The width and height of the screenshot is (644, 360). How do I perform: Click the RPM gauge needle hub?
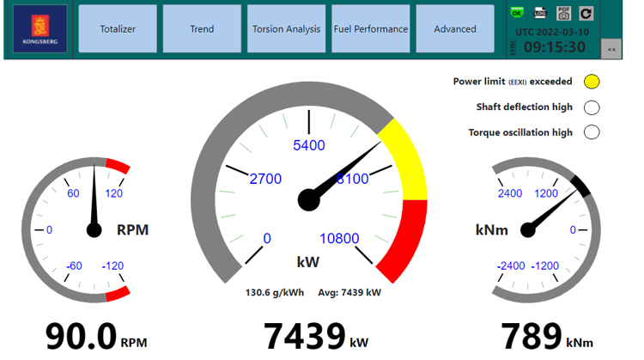[x=94, y=229]
